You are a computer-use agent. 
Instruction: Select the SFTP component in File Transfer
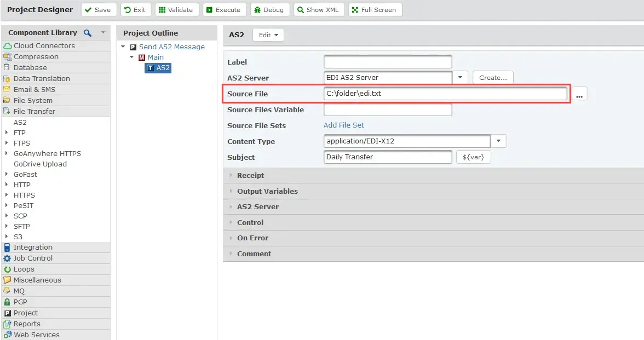[22, 226]
